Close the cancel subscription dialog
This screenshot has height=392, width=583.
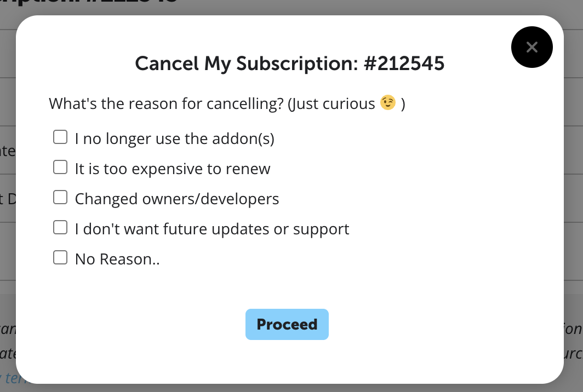tap(531, 48)
